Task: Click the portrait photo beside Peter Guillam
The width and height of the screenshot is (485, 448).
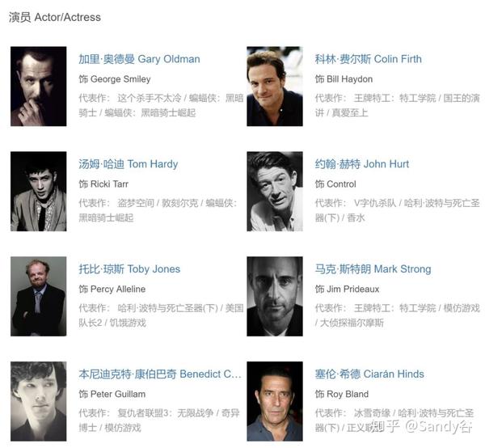Action: [x=38, y=401]
